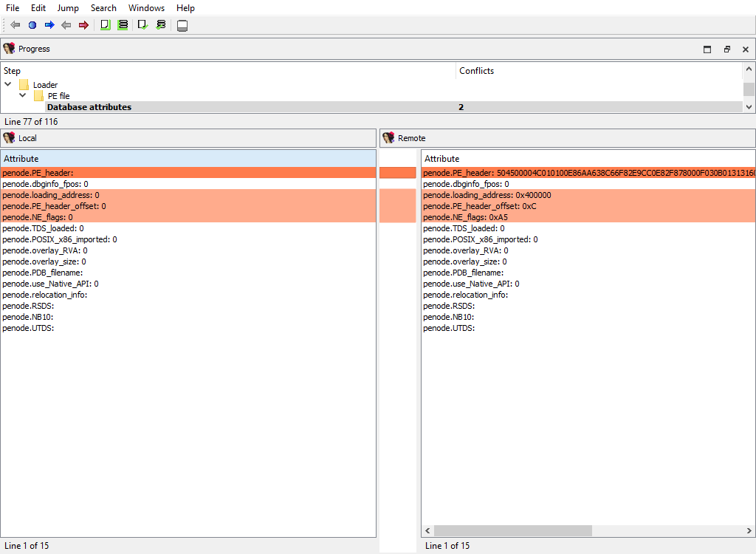Open the Jump menu

click(x=68, y=8)
